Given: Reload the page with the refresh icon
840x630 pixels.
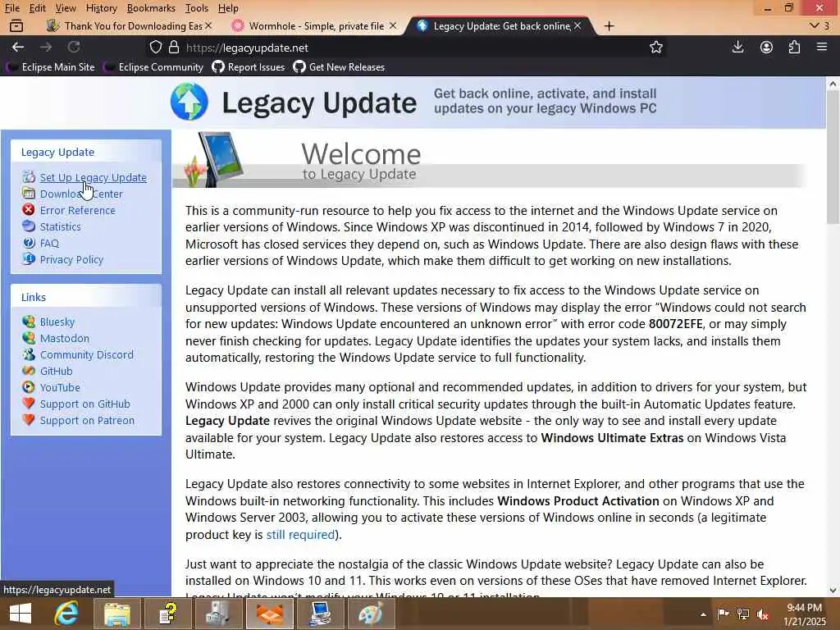Looking at the screenshot, I should [73, 47].
